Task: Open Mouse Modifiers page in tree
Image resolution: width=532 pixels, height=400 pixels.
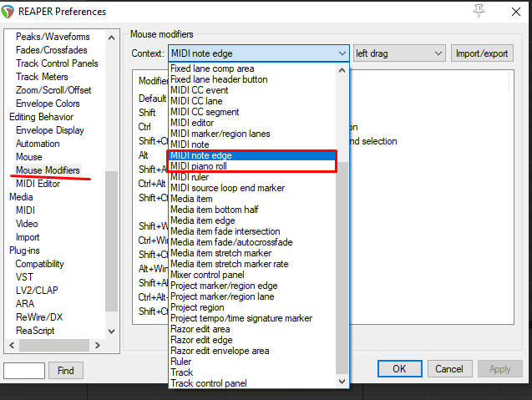Action: click(48, 170)
